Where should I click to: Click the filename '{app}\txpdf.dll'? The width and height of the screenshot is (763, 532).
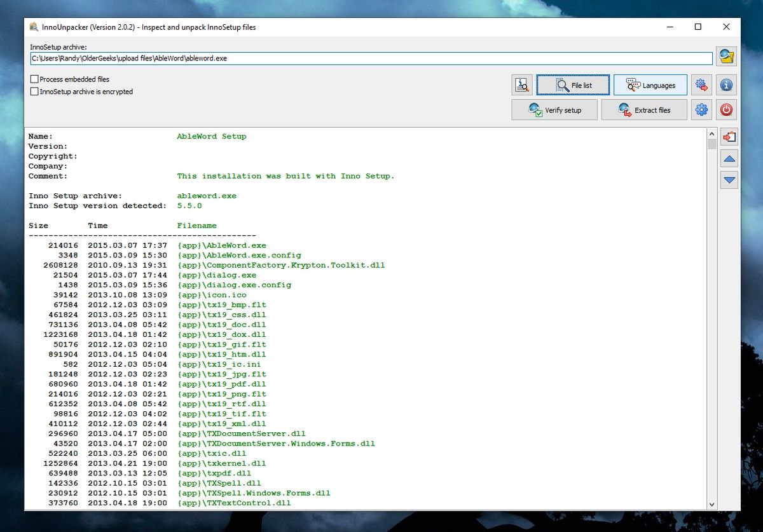pyautogui.click(x=214, y=474)
